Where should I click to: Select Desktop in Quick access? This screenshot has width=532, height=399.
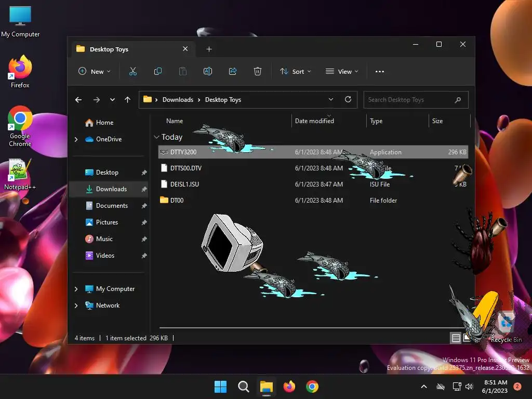click(x=107, y=172)
